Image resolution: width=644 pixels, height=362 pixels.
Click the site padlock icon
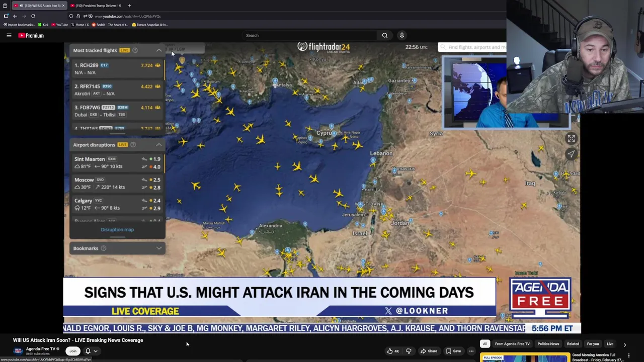click(x=78, y=16)
